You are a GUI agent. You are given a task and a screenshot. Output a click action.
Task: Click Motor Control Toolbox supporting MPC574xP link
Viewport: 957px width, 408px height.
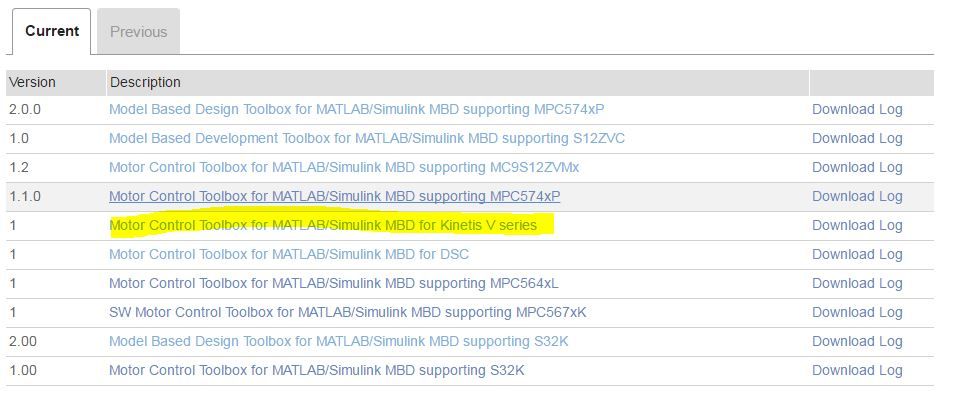pyautogui.click(x=334, y=196)
